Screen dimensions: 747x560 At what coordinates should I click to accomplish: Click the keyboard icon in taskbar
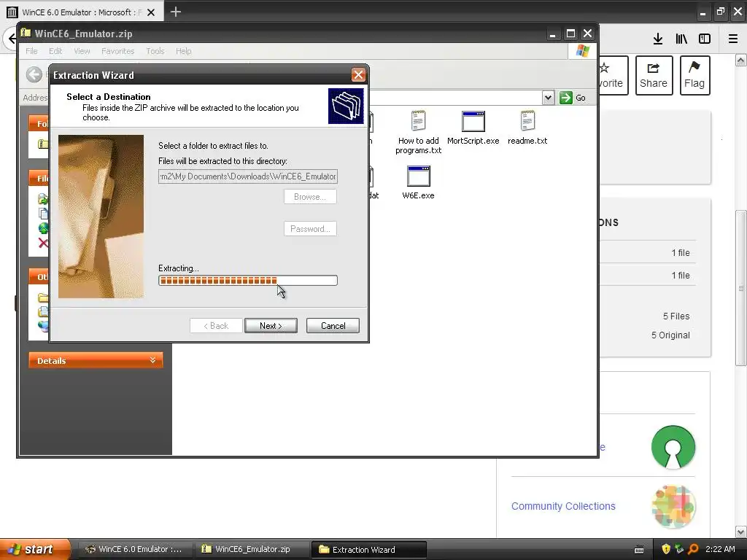(639, 550)
